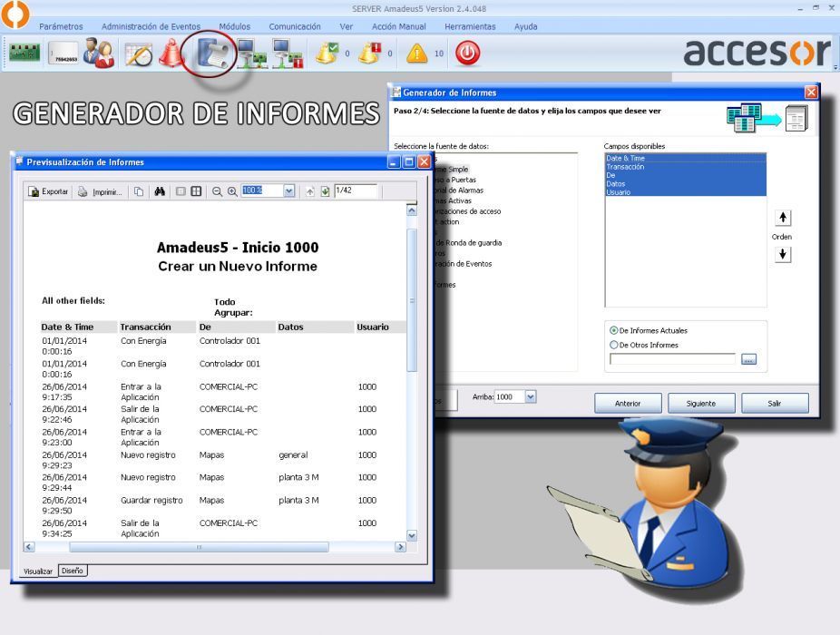Open search with the binoculars icon
The image size is (840, 635).
coord(160,191)
